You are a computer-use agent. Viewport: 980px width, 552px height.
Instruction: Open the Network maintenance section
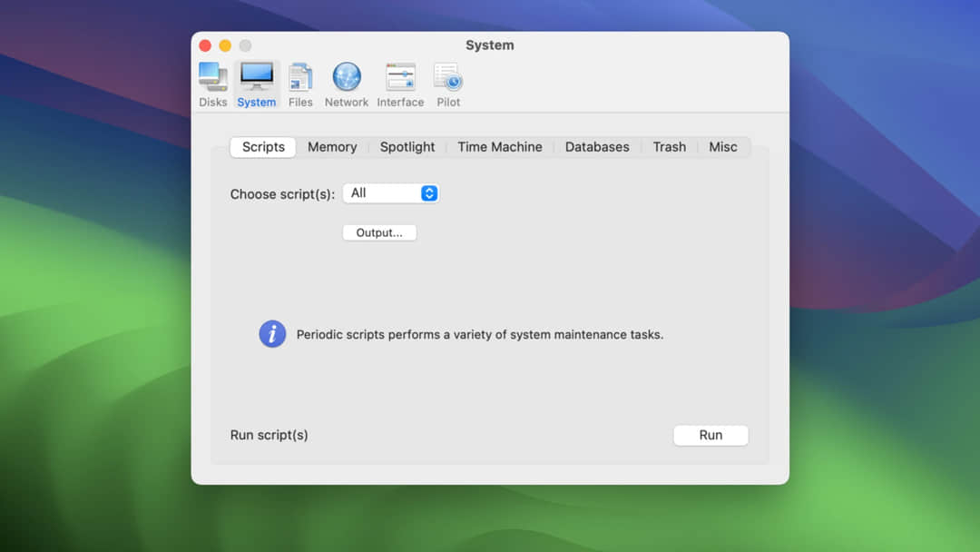[346, 84]
